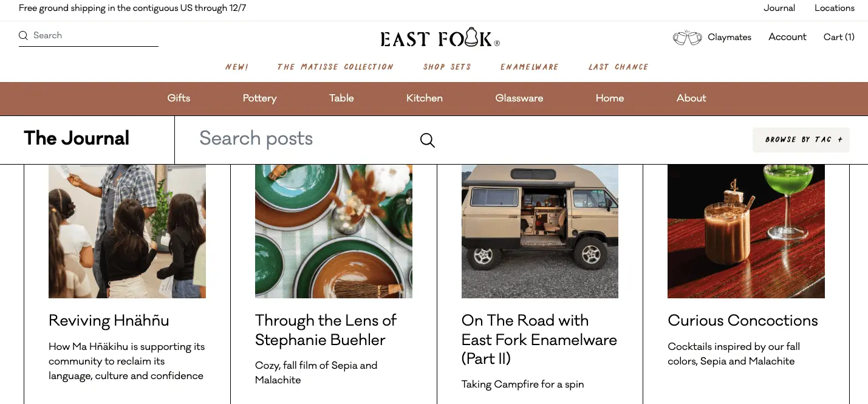Click the East Fork logo
868x404 pixels.
(439, 38)
